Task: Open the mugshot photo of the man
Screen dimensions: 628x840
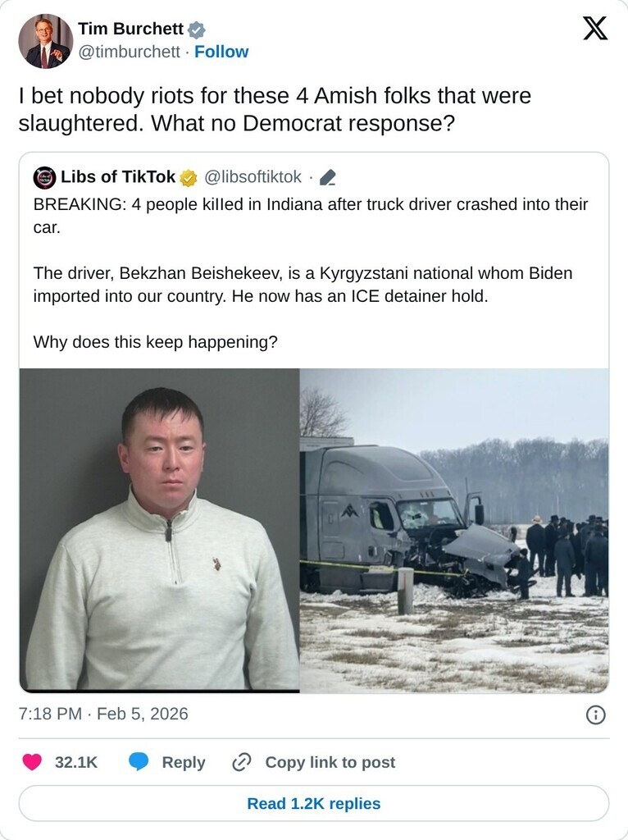Action: (x=160, y=531)
